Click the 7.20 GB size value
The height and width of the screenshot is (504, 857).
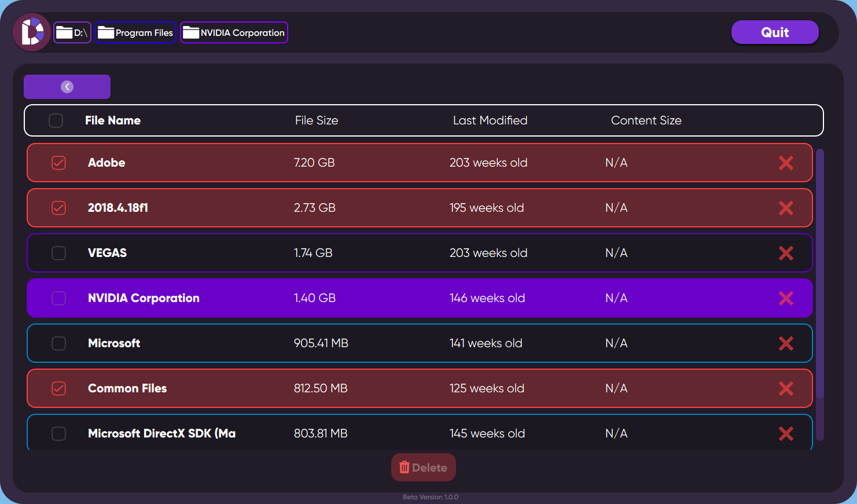click(314, 163)
